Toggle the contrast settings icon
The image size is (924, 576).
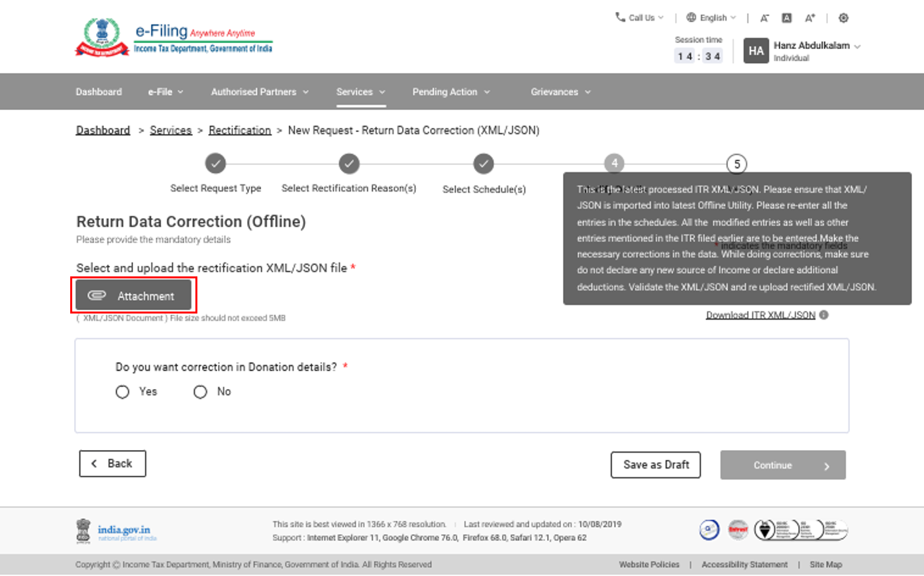click(843, 18)
